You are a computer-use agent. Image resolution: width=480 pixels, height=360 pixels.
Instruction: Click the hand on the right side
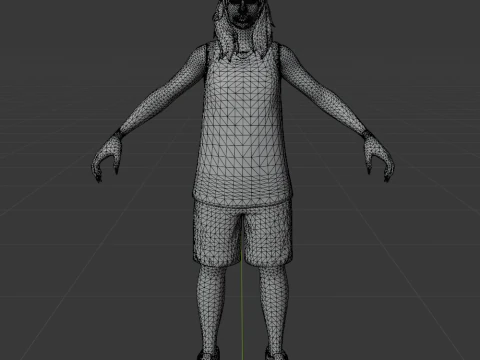point(378,157)
